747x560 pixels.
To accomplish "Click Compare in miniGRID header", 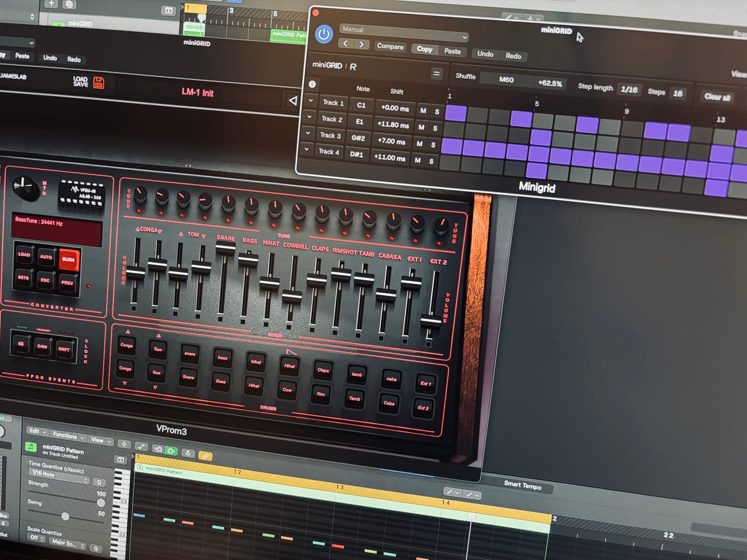I will (x=390, y=46).
